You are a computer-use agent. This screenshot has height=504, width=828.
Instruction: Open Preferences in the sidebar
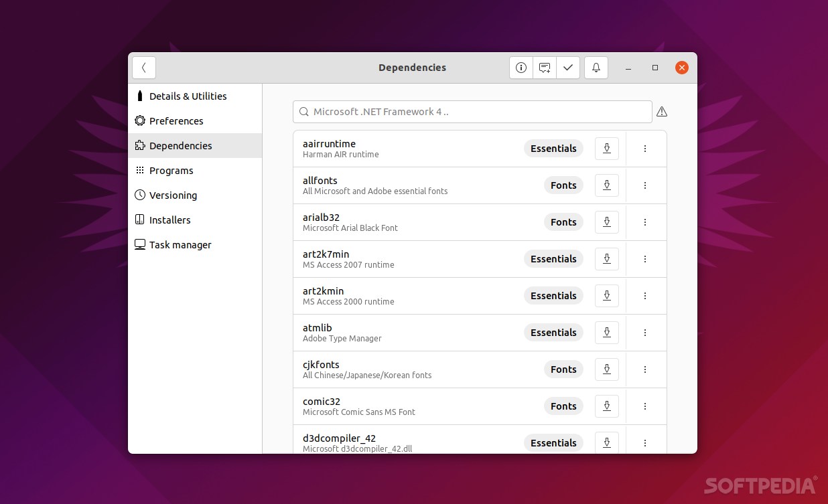(195, 121)
